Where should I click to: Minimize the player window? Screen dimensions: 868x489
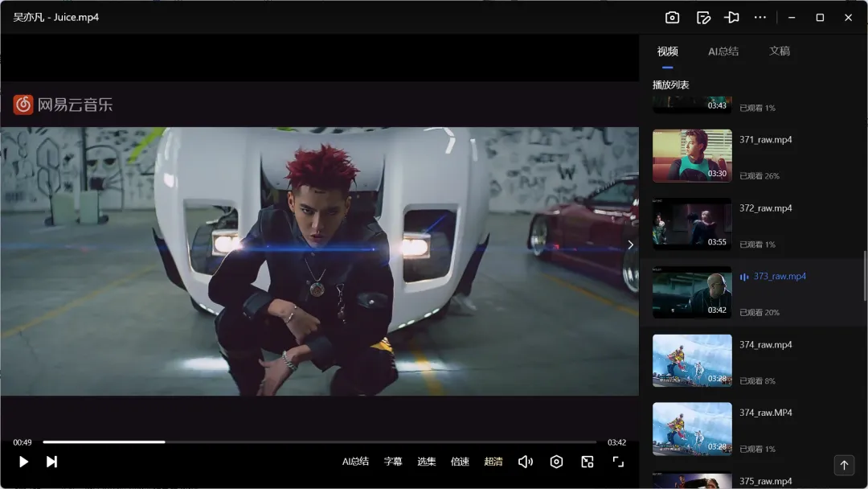pyautogui.click(x=792, y=18)
